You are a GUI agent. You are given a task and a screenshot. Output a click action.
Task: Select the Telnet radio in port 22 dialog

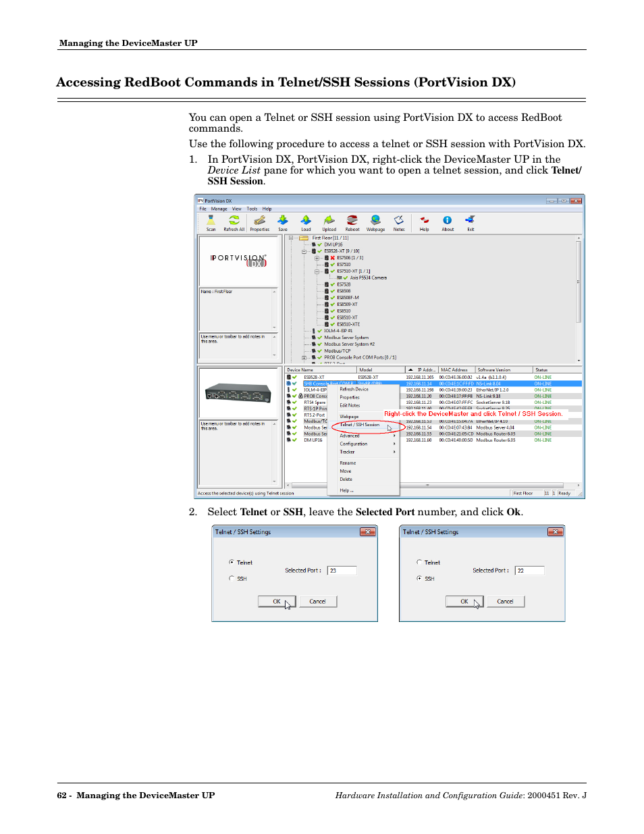tap(419, 563)
